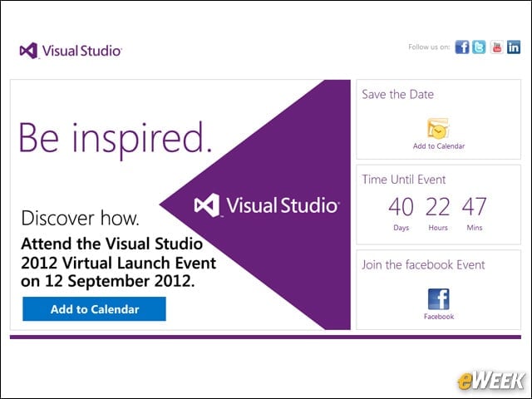The width and height of the screenshot is (532, 399).
Task: Click the blue Add to Calendar button
Action: pos(94,308)
